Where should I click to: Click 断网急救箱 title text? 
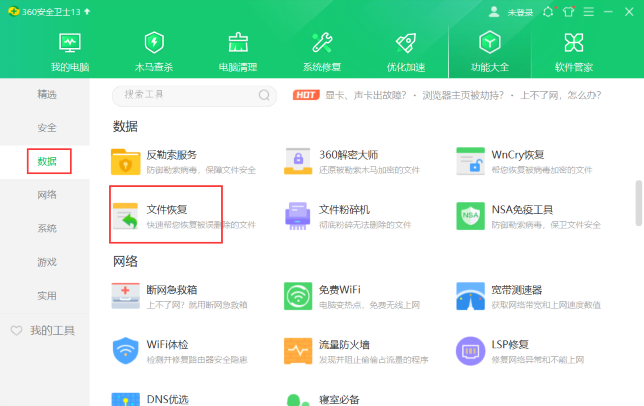[172, 290]
